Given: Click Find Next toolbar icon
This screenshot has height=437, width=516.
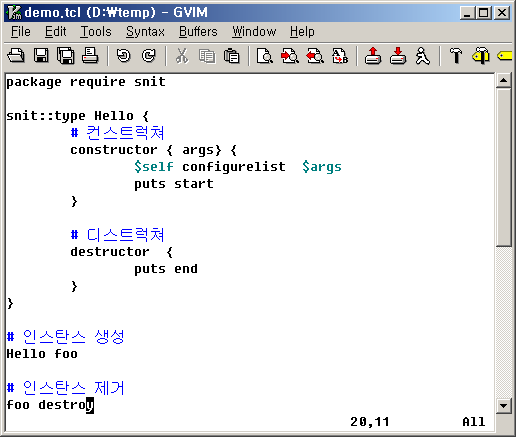Looking at the screenshot, I should (290, 55).
